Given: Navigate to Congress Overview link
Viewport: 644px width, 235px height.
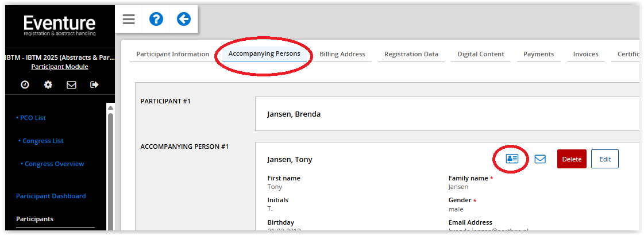Looking at the screenshot, I should pyautogui.click(x=54, y=164).
